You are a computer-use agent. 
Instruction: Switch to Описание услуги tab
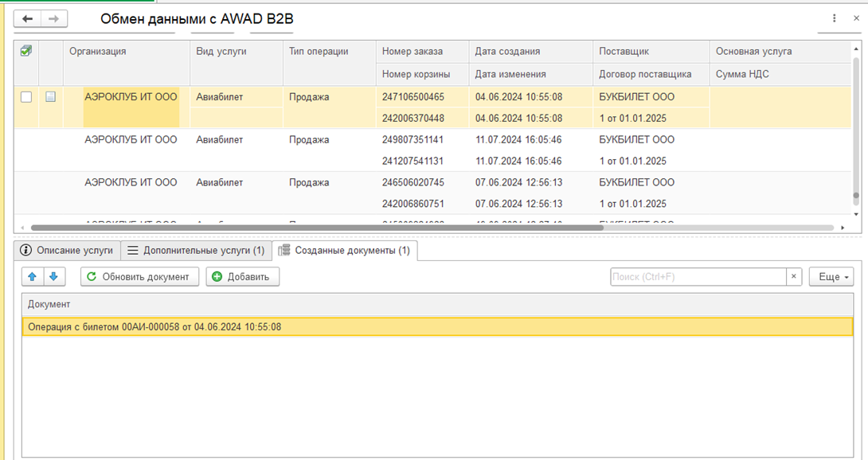68,251
